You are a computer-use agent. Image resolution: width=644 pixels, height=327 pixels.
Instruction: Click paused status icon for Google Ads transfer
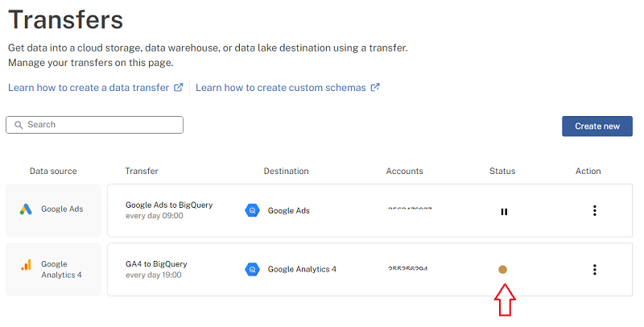pos(504,212)
